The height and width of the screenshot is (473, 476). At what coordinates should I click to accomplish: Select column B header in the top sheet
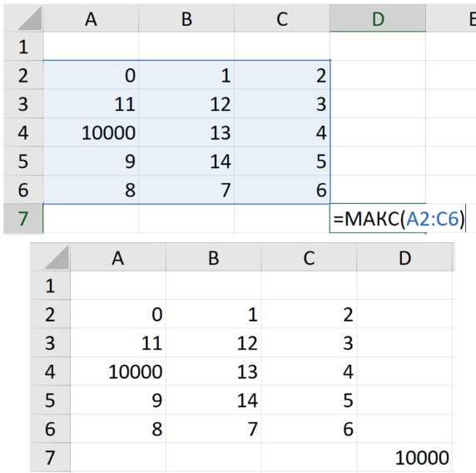coord(186,18)
